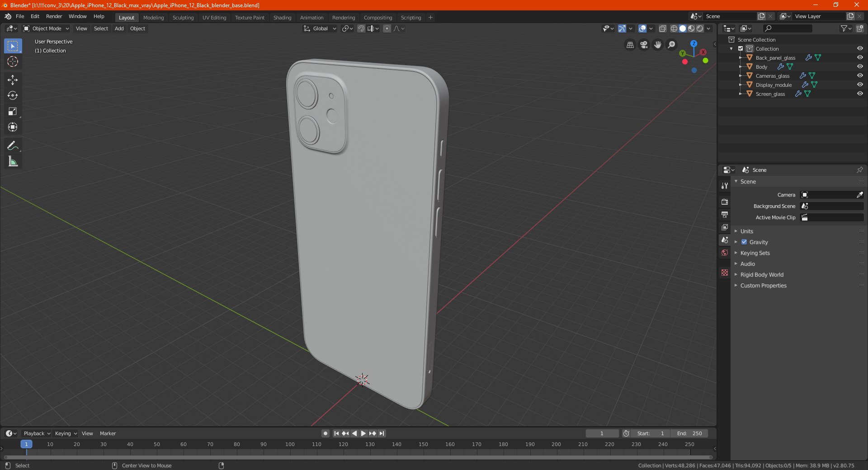Screen dimensions: 868x470
Task: Switch to wireframe shading mode
Action: [674, 28]
